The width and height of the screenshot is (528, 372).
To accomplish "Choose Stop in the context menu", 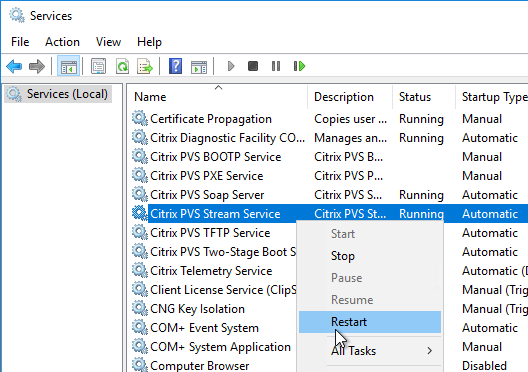I will [x=370, y=256].
